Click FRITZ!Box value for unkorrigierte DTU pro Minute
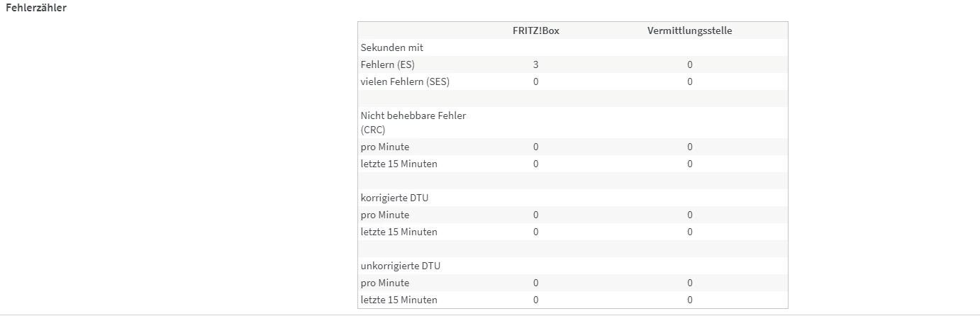Viewport: 980px width, 316px height. coord(535,283)
